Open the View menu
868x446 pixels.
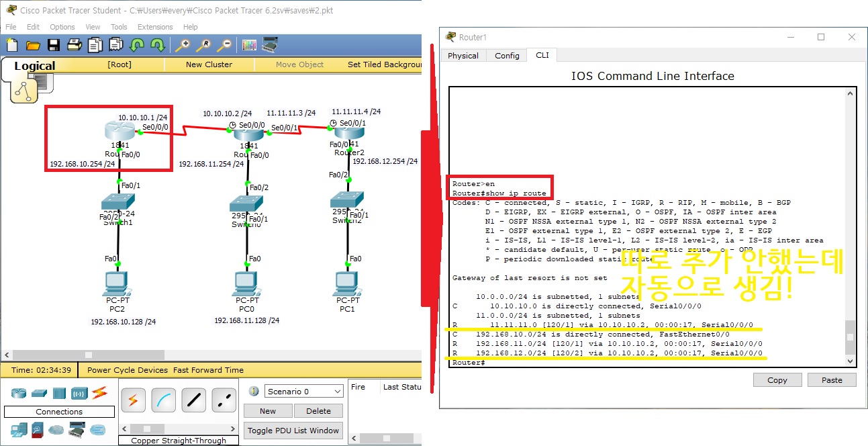click(x=93, y=27)
